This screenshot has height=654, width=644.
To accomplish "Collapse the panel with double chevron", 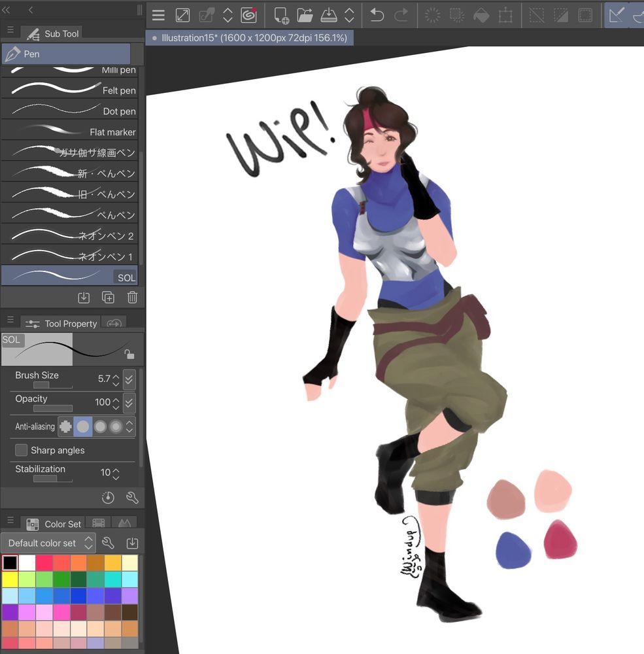I will point(7,10).
